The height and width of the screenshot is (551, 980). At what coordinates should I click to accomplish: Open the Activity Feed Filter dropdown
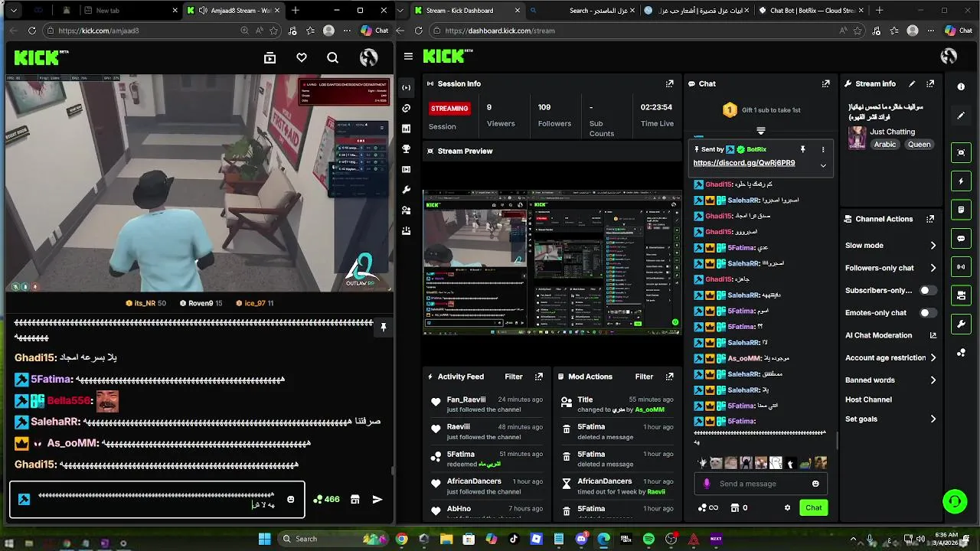pos(514,377)
